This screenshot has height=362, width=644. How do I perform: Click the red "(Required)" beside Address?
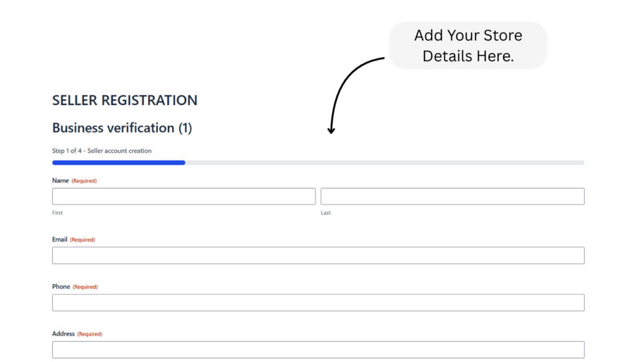pyautogui.click(x=90, y=334)
